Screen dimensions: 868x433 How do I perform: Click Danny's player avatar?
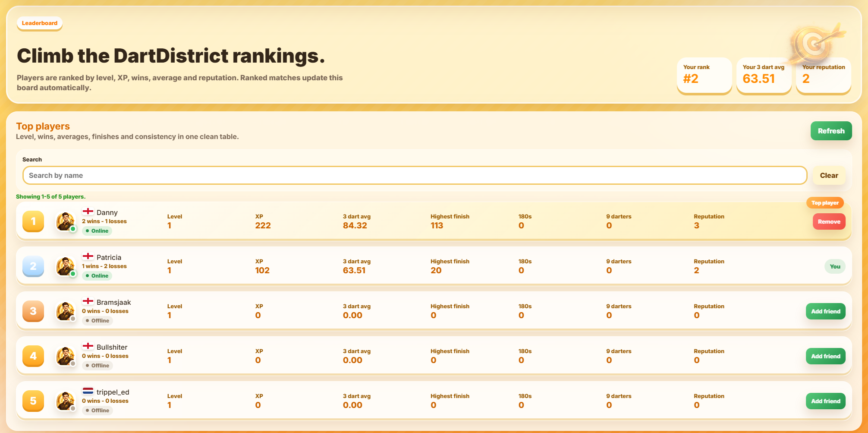coord(66,222)
